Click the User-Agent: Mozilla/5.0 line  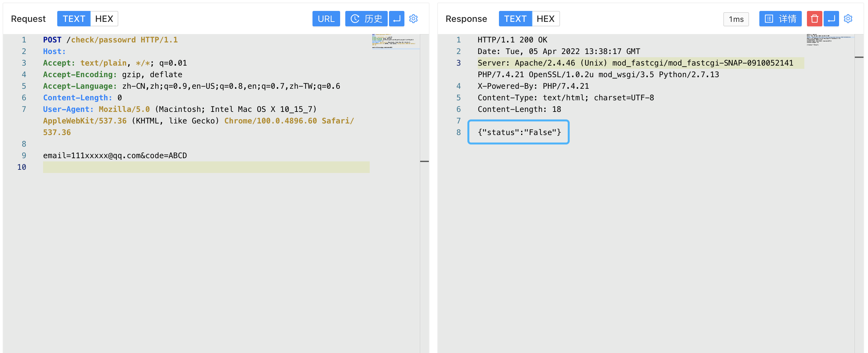tap(180, 109)
